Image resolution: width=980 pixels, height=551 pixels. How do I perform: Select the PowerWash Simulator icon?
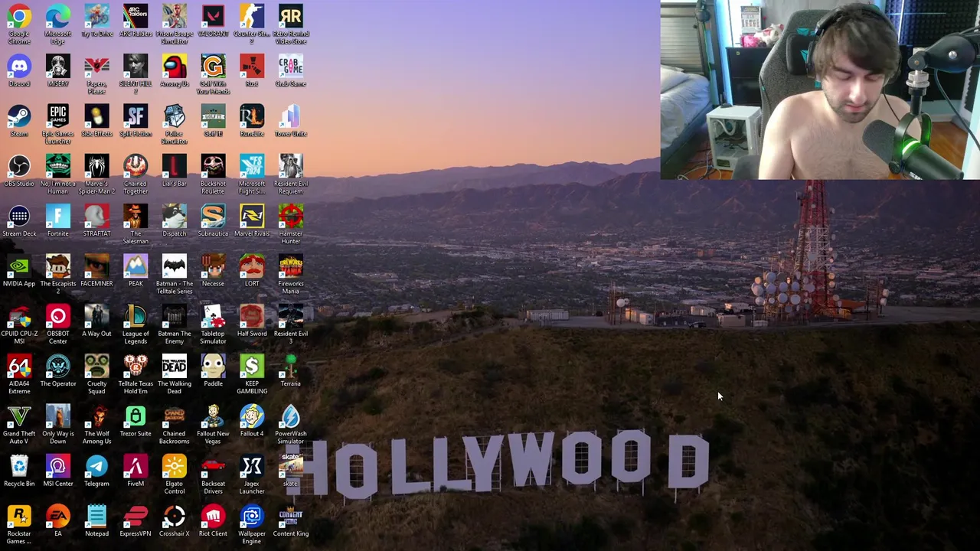pyautogui.click(x=291, y=416)
